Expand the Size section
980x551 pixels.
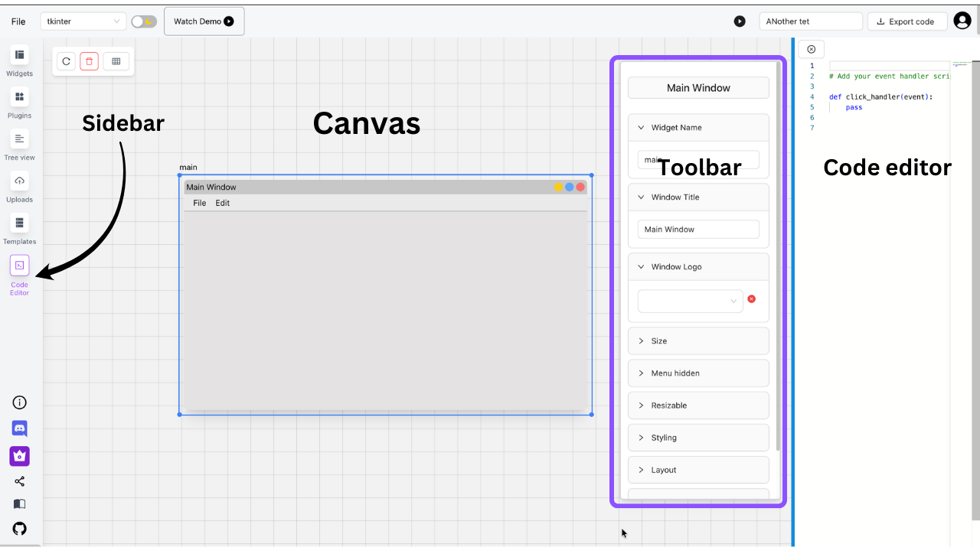tap(698, 341)
